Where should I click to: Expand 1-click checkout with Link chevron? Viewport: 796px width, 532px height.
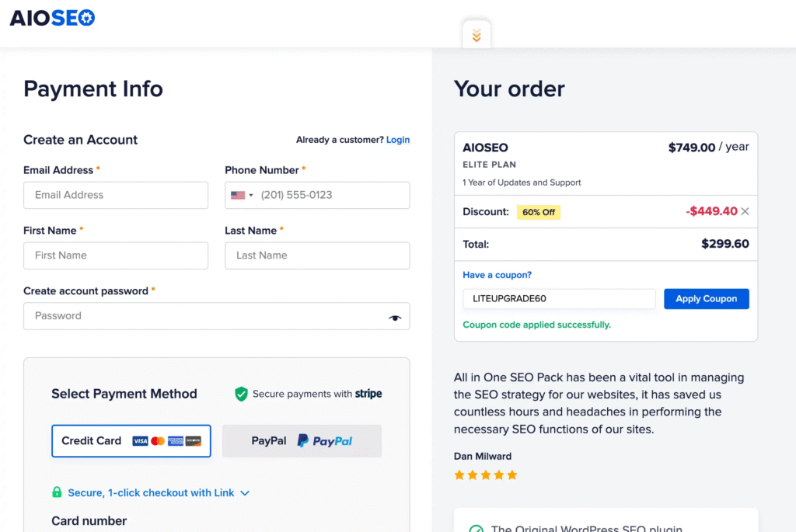click(x=245, y=493)
